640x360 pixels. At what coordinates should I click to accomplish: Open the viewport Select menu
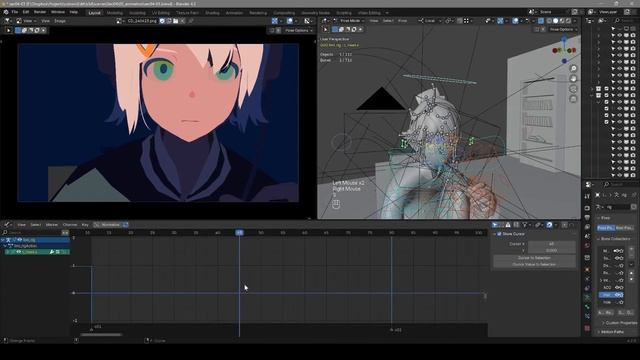click(388, 20)
